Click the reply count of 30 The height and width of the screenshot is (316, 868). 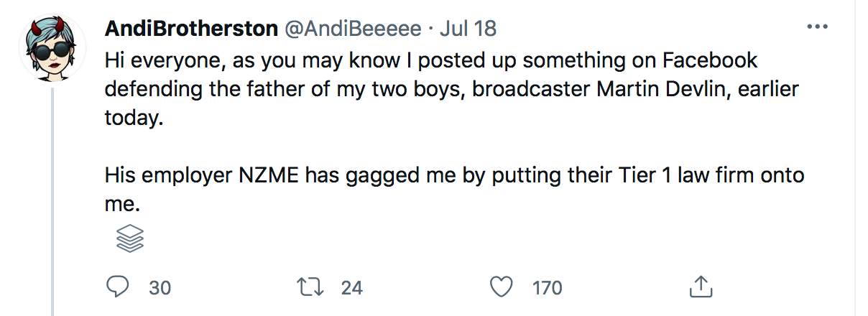[160, 288]
